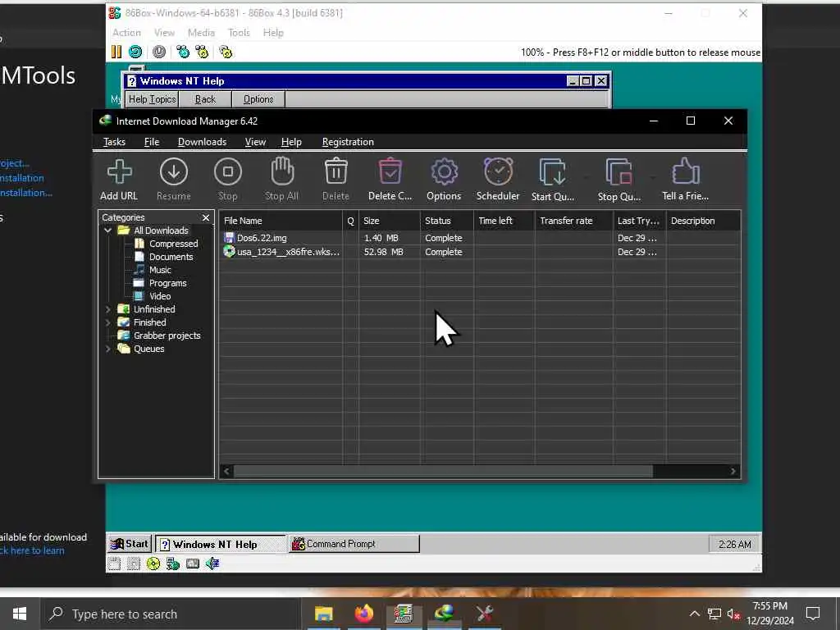Viewport: 840px width, 630px height.
Task: Select the Programs category
Action: (x=167, y=283)
